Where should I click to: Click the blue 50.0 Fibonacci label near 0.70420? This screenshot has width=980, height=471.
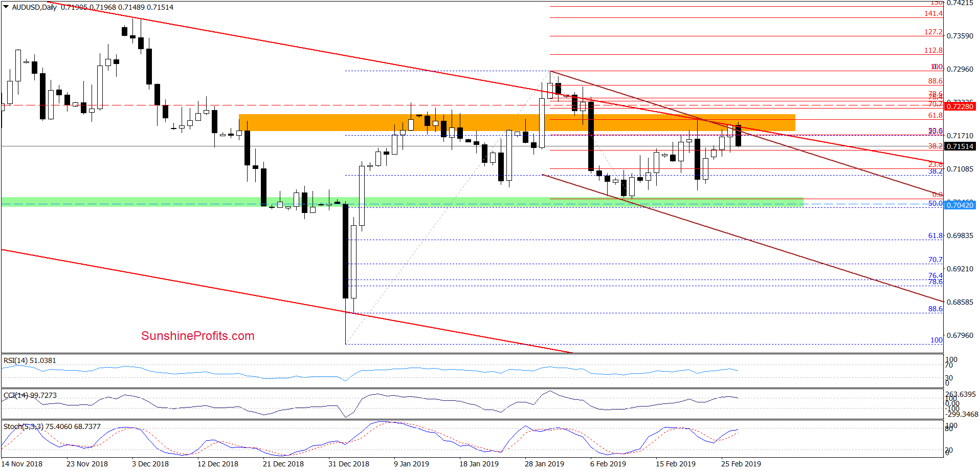pos(936,203)
